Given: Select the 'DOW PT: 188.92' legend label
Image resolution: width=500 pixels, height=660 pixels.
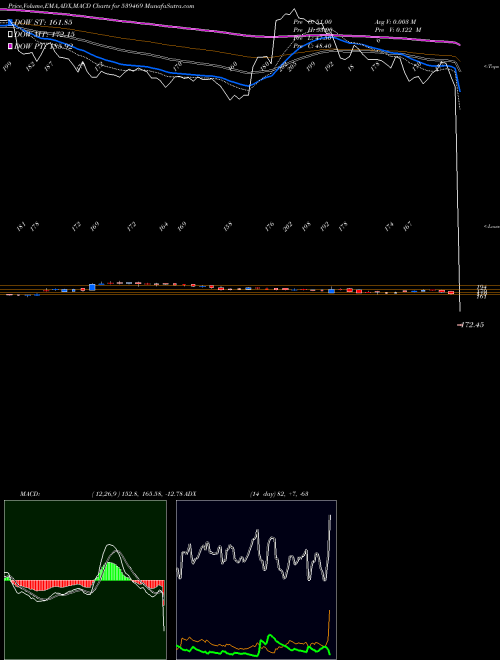Looking at the screenshot, I should pos(44,46).
